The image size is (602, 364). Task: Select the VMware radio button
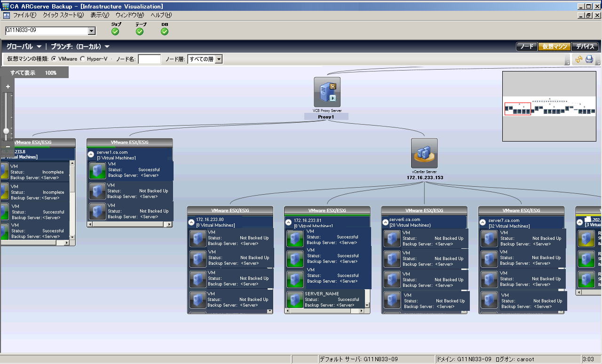54,59
